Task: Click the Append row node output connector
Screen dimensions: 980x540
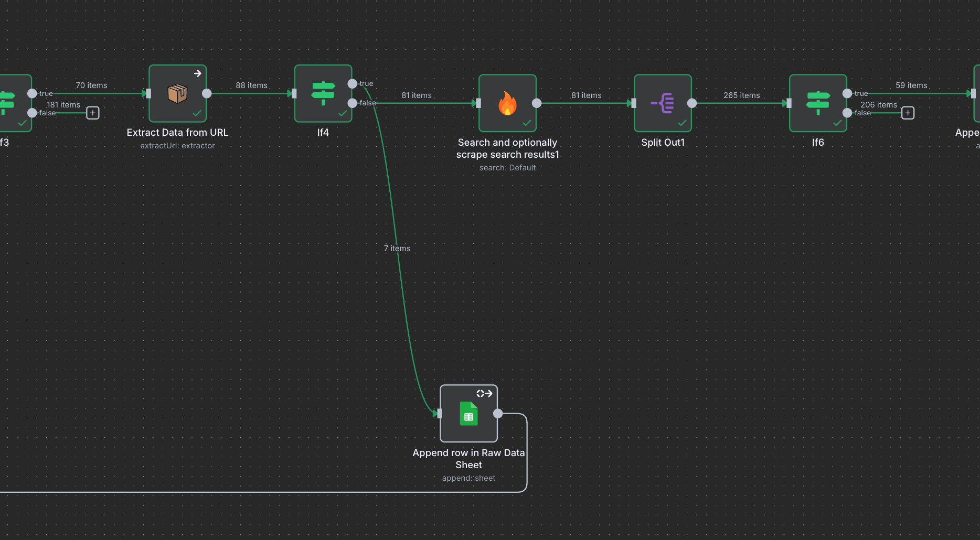Action: [x=498, y=414]
